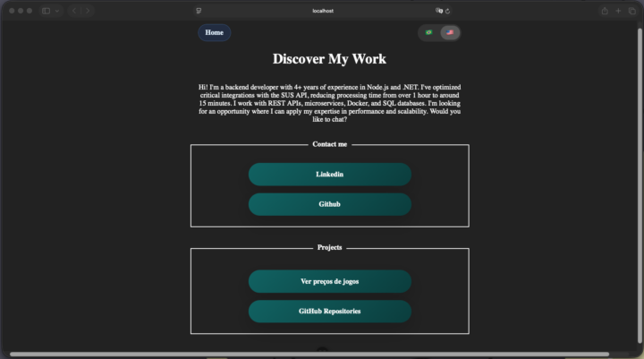Screen dimensions: 644x359
Task: Click the Discover My Work heading
Action: point(329,59)
